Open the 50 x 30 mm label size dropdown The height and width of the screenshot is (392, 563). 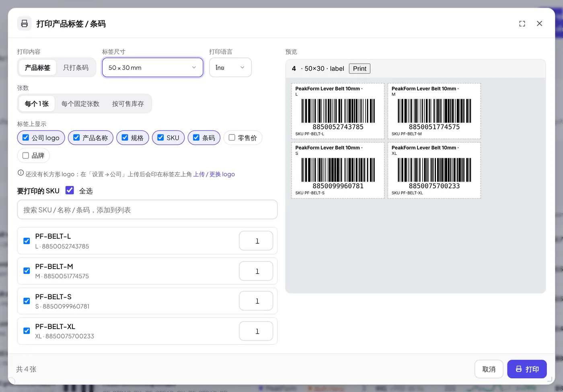tap(152, 67)
